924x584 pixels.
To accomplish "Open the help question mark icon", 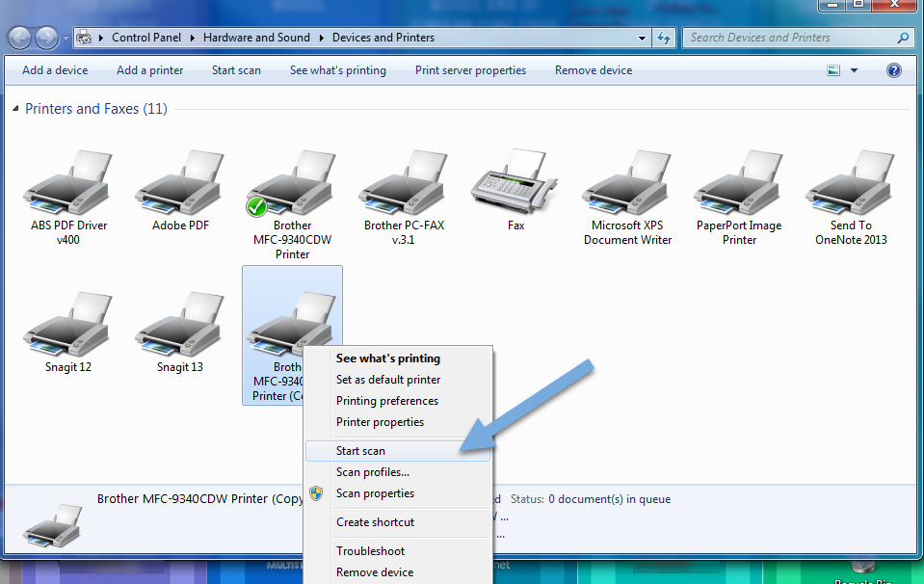I will (893, 70).
